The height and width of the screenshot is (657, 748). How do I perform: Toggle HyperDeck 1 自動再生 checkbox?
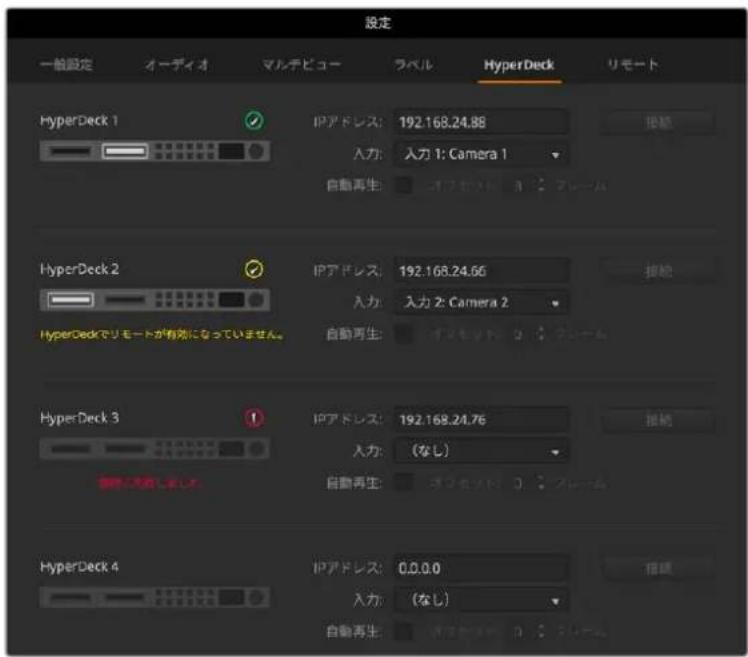click(x=404, y=185)
